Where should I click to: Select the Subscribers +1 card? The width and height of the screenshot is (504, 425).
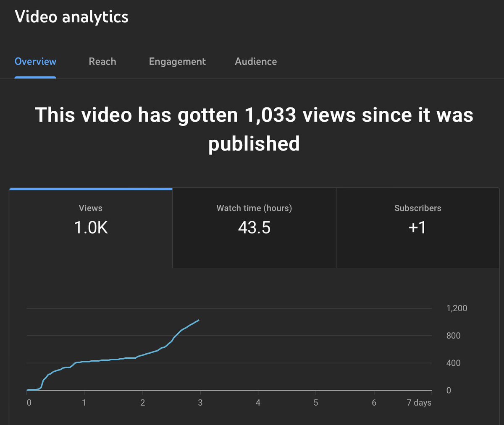(417, 228)
